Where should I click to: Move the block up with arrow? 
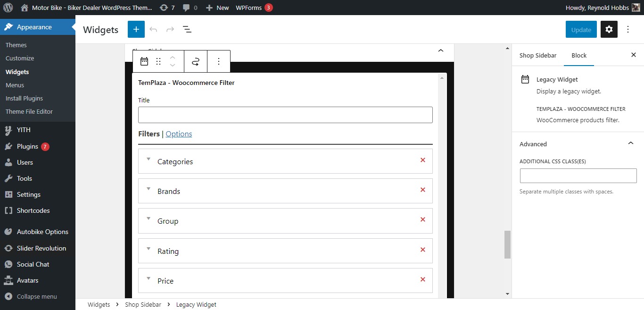[x=173, y=58]
